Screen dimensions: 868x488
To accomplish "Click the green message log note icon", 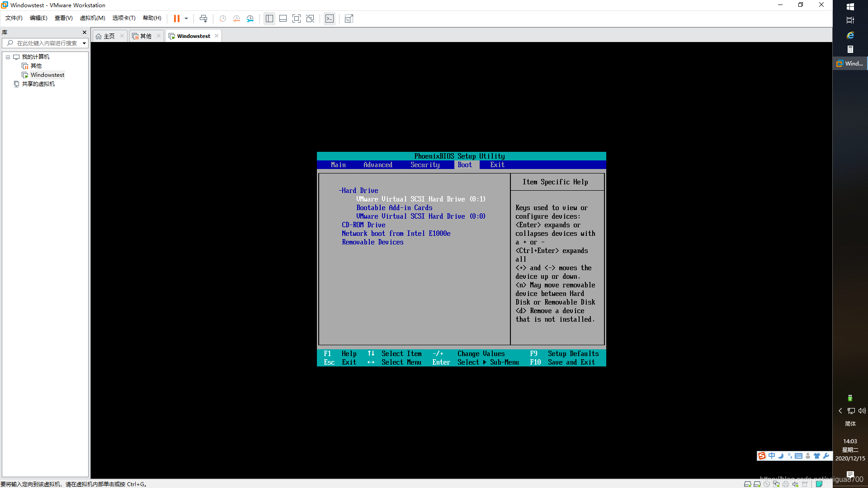I will [819, 484].
